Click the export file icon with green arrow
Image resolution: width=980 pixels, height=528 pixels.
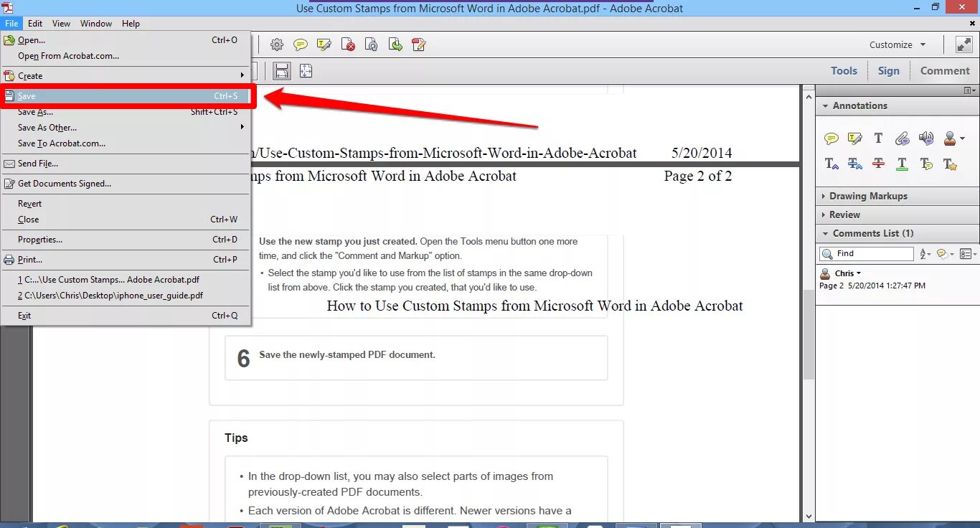[395, 44]
